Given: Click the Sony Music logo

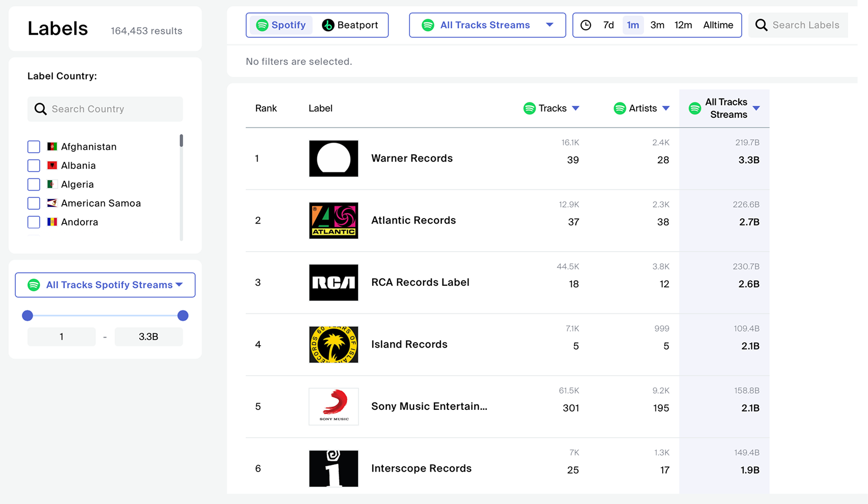Looking at the screenshot, I should pyautogui.click(x=333, y=407).
